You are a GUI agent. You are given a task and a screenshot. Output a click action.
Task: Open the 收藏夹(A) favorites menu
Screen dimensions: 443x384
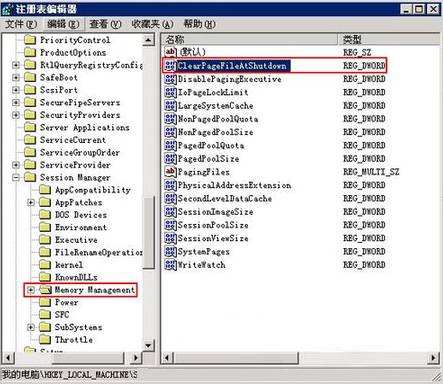pos(152,24)
